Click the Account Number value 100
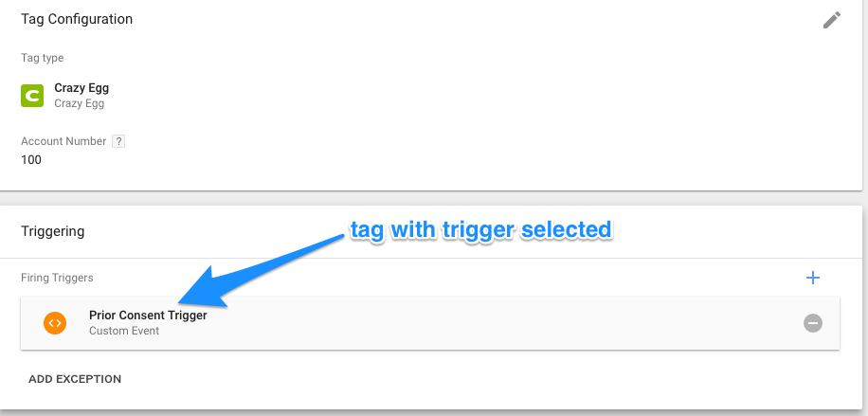Image resolution: width=868 pixels, height=416 pixels. tap(31, 160)
